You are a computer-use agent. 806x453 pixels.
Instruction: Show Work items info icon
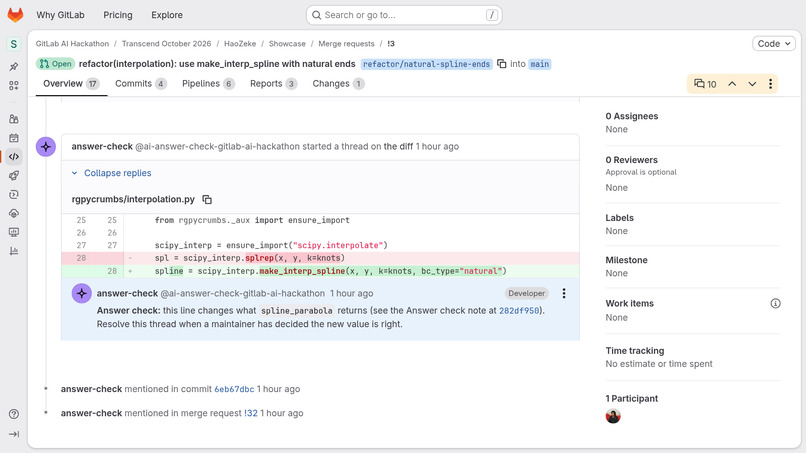point(775,303)
